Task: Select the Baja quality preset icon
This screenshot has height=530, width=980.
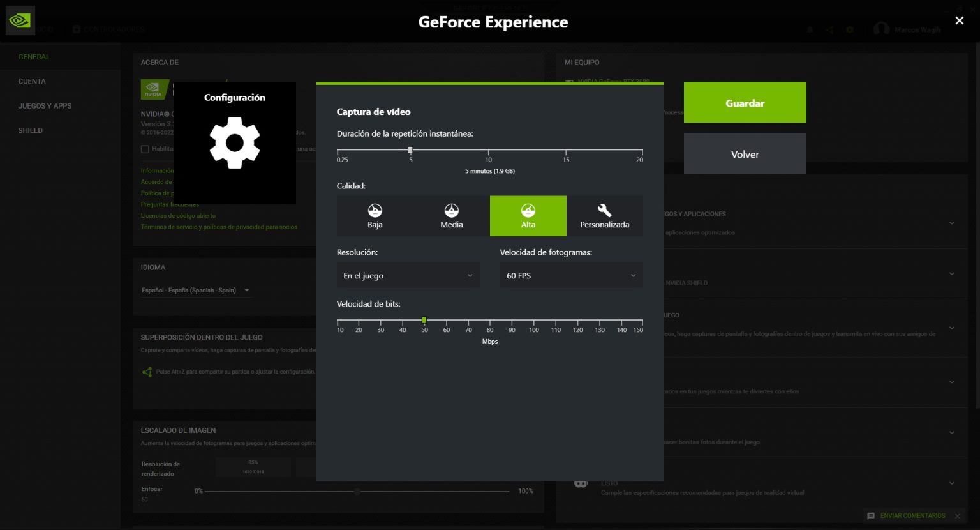Action: click(x=375, y=211)
